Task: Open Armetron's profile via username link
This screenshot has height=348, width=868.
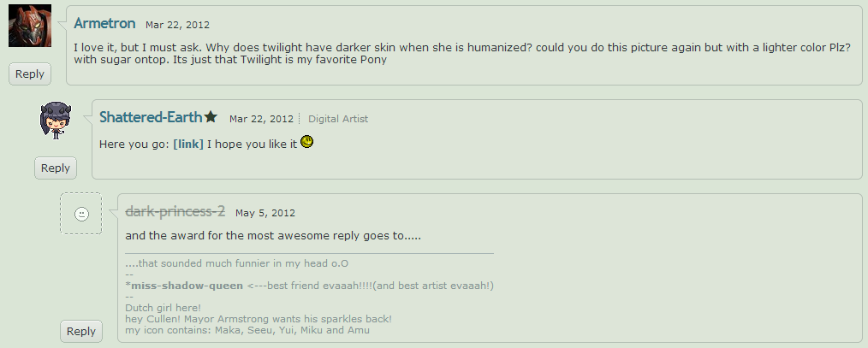Action: coord(104,23)
